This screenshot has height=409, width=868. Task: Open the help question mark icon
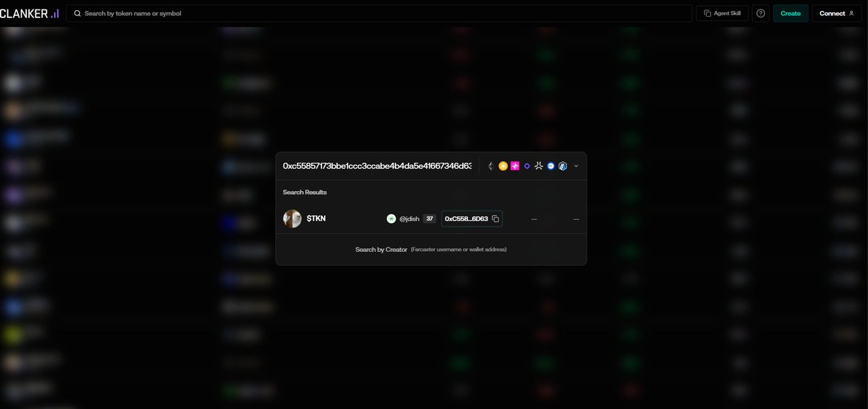pos(760,13)
